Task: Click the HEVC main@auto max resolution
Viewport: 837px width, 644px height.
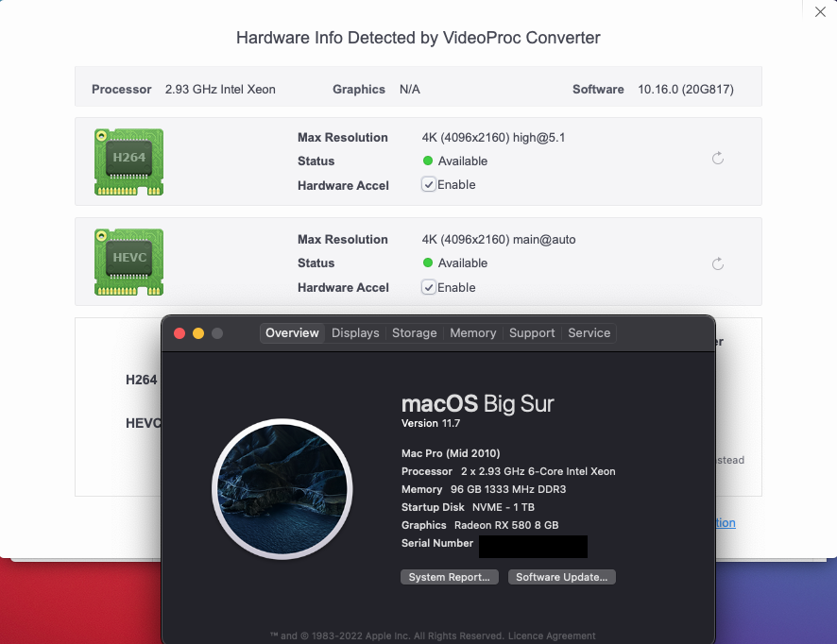Action: (x=499, y=240)
